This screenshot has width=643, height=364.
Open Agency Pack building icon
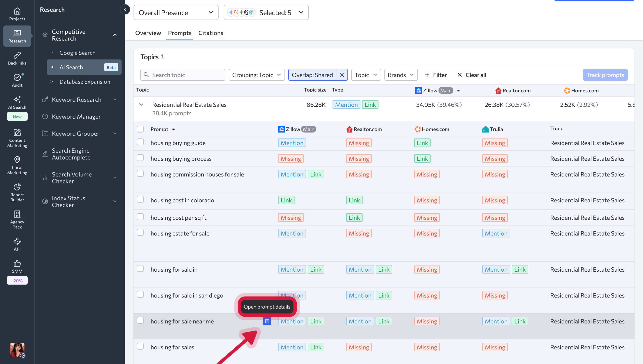(17, 214)
